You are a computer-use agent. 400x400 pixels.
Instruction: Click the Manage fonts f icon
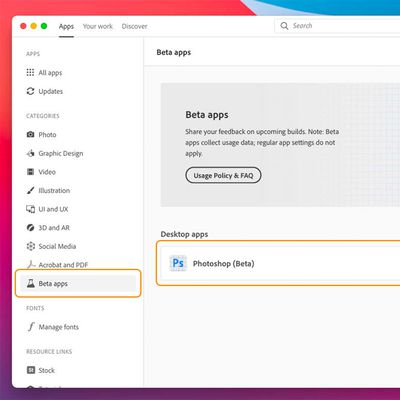[x=31, y=327]
